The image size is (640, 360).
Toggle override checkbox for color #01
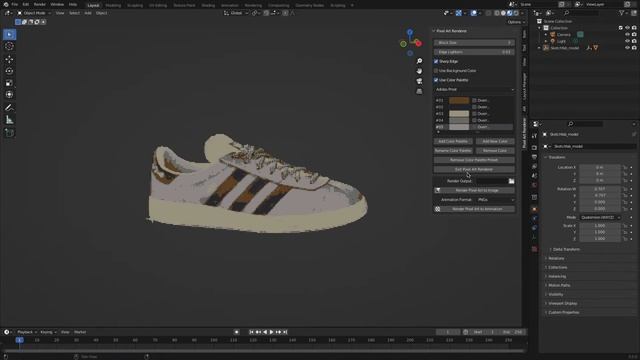pos(474,100)
